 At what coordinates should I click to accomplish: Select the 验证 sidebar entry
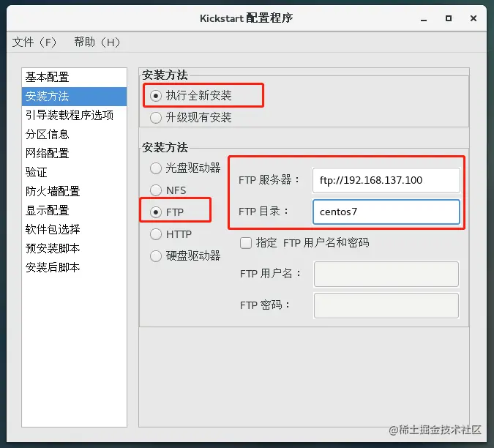point(75,172)
